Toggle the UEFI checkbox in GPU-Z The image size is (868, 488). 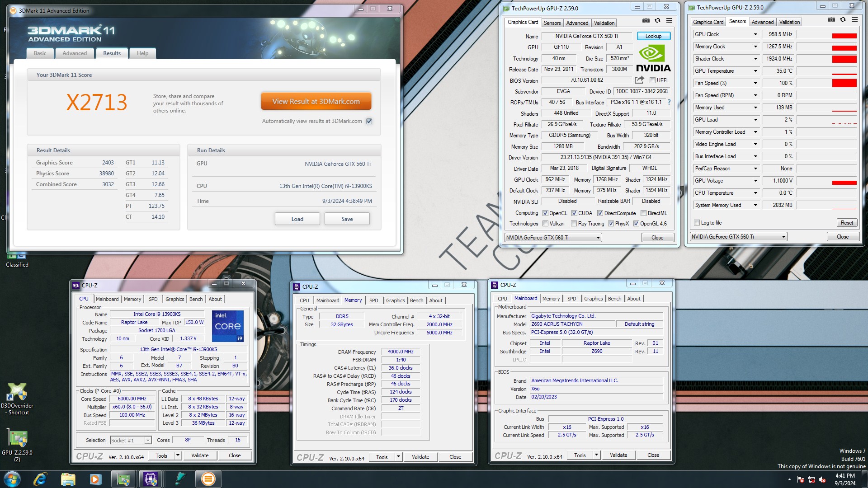pyautogui.click(x=652, y=80)
